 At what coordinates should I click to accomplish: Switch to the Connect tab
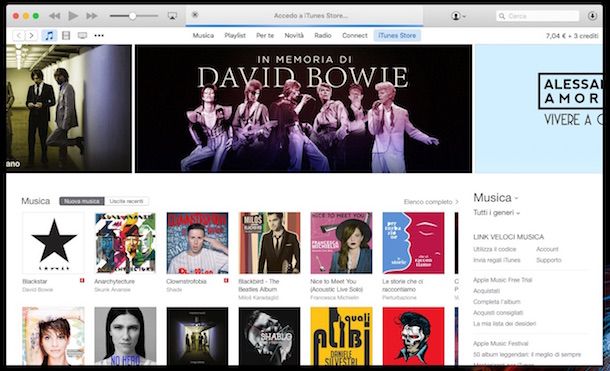[355, 35]
